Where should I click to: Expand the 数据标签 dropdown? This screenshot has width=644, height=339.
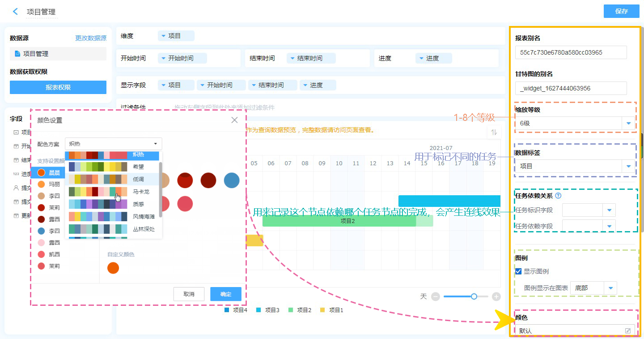tap(628, 166)
